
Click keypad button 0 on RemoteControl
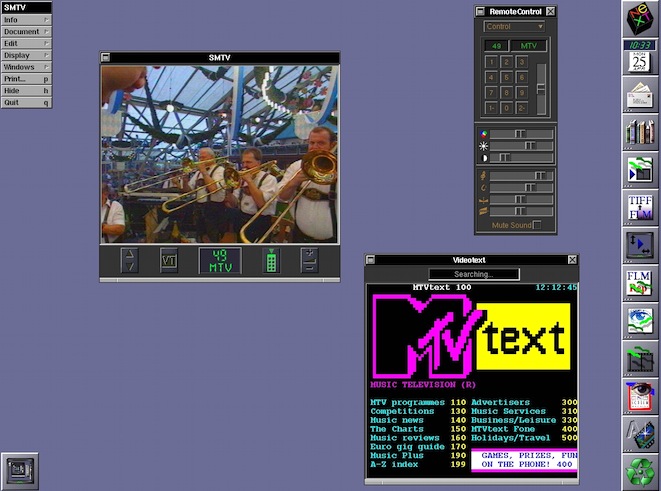pyautogui.click(x=506, y=108)
